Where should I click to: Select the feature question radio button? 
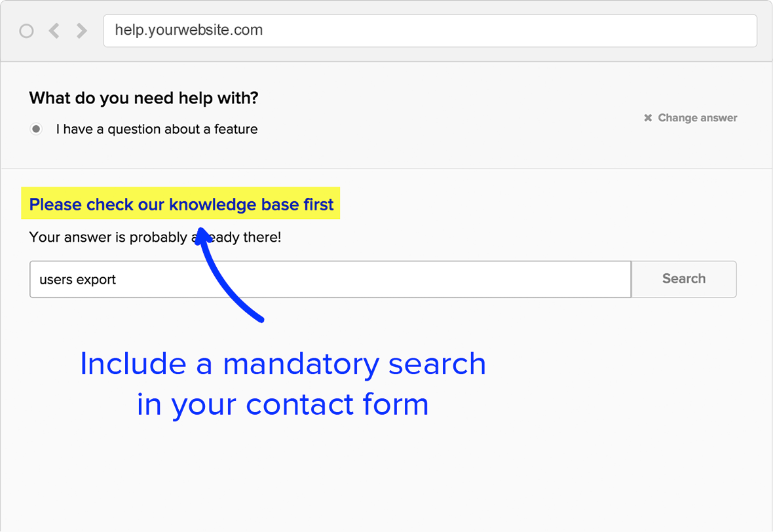pyautogui.click(x=36, y=129)
